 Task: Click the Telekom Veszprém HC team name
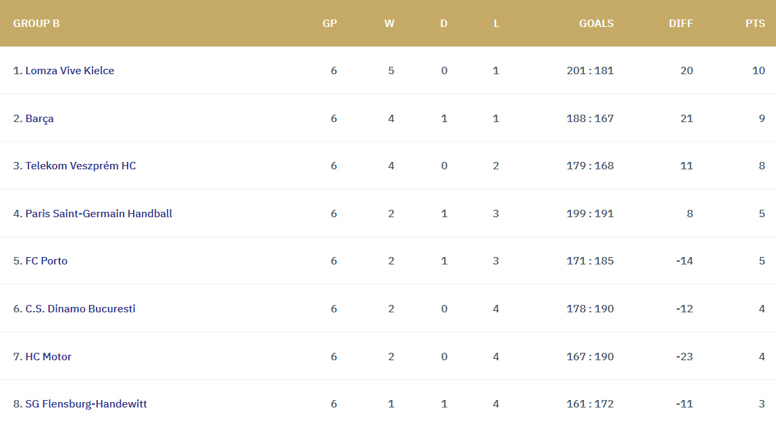[81, 166]
